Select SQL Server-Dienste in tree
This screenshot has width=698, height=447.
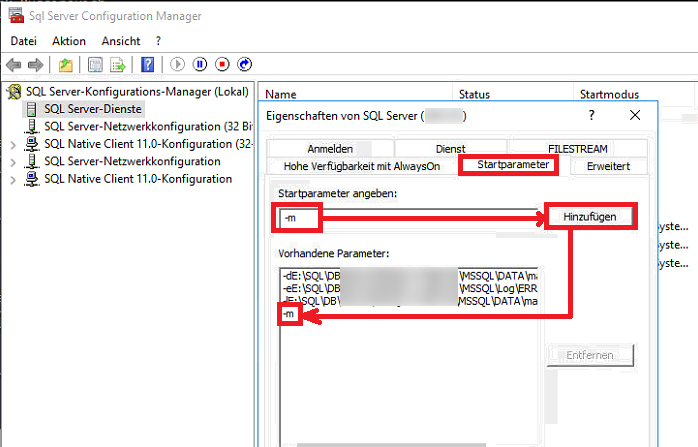pos(93,109)
